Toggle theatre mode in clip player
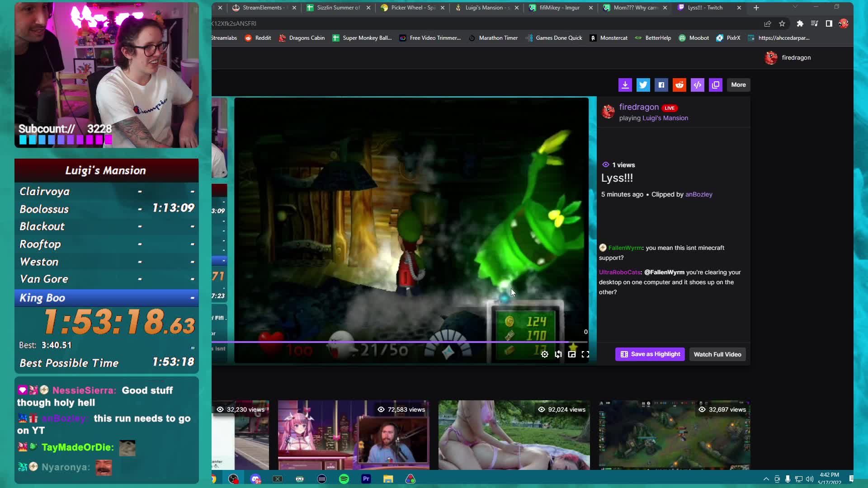 point(572,354)
